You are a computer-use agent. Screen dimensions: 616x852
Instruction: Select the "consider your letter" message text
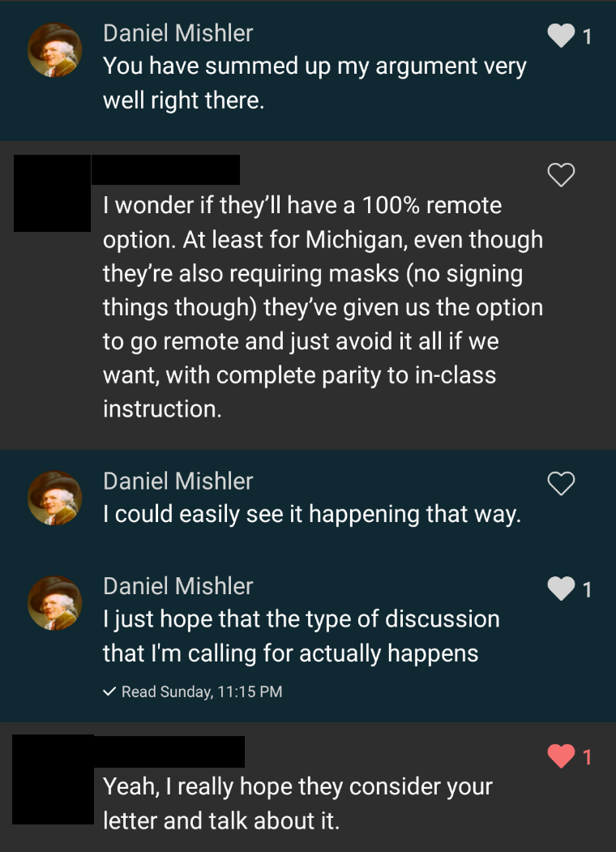click(297, 803)
